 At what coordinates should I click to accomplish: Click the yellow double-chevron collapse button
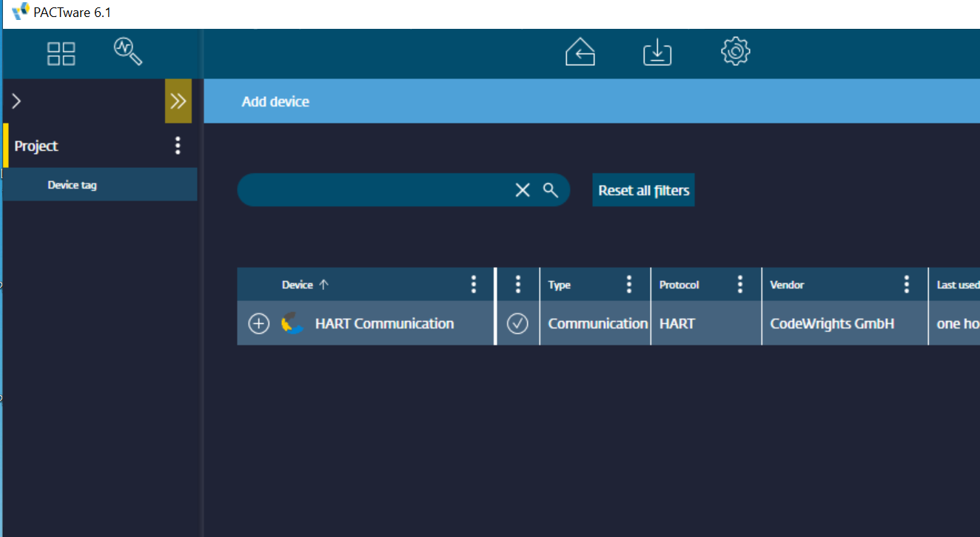178,101
